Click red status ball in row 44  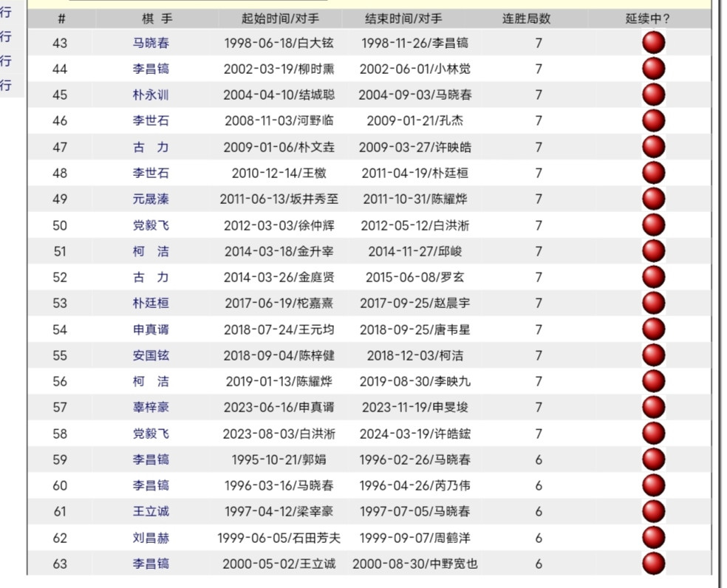(654, 69)
